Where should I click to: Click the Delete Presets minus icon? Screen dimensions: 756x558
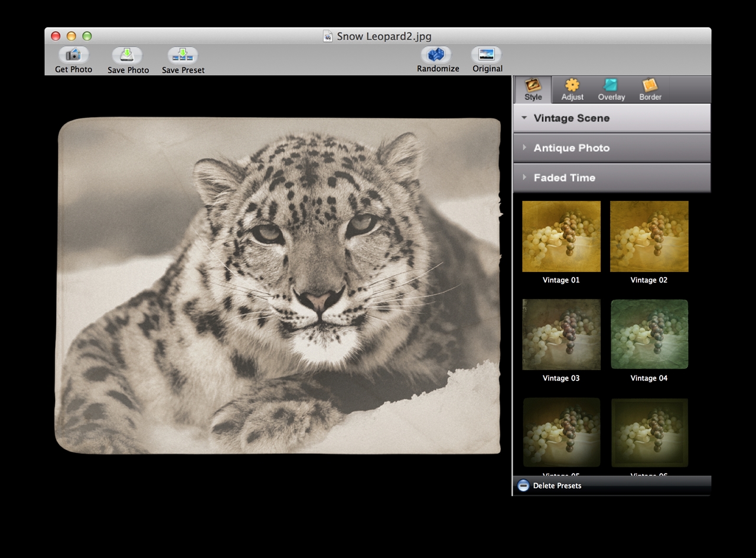pos(523,486)
